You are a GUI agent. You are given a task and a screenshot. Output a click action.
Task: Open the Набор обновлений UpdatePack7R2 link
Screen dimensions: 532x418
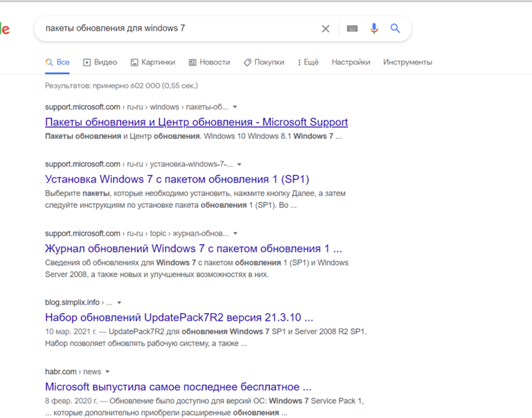point(179,317)
